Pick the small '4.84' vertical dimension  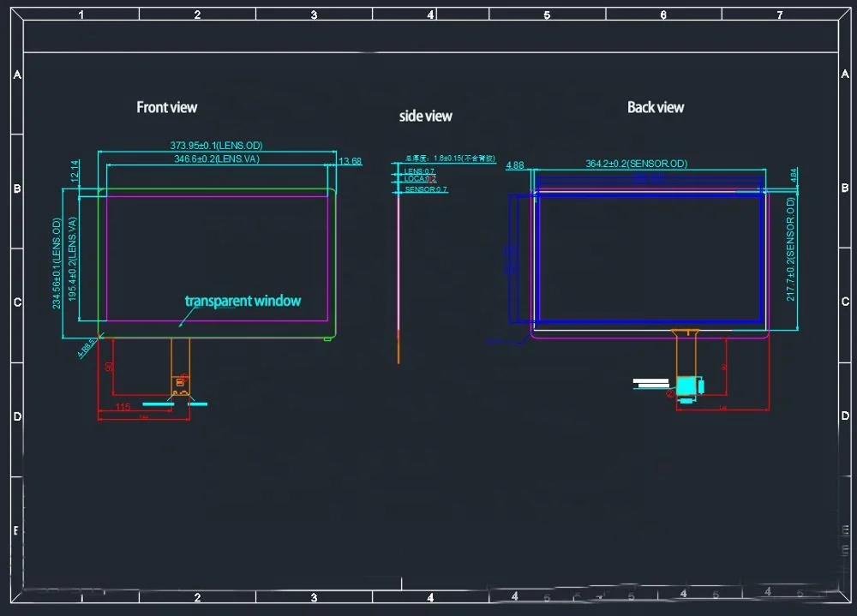[794, 175]
